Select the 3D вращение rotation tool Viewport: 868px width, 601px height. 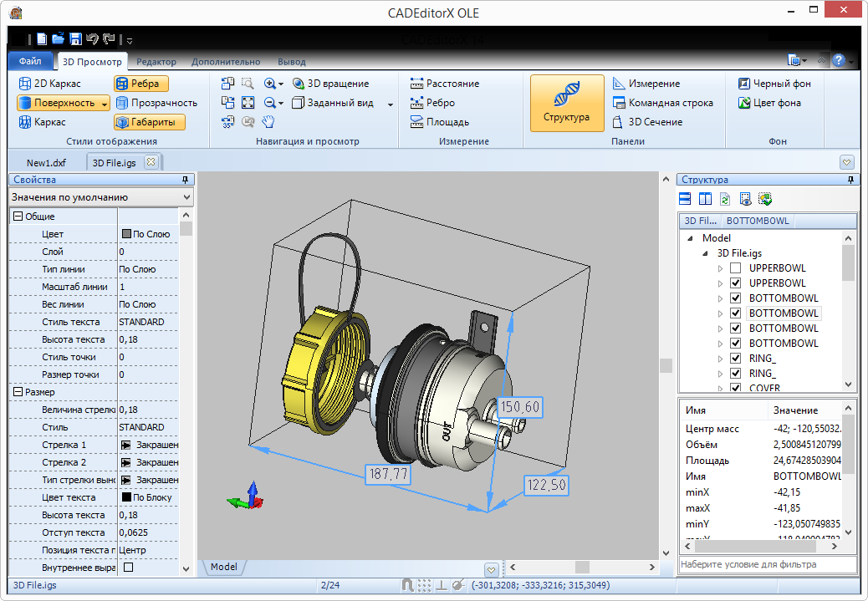click(336, 84)
